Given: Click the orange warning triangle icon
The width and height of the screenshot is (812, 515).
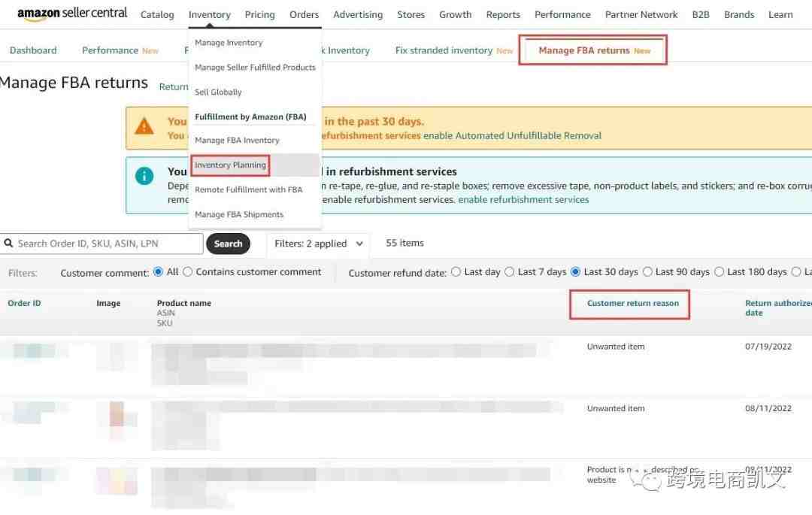Looking at the screenshot, I should coord(144,126).
